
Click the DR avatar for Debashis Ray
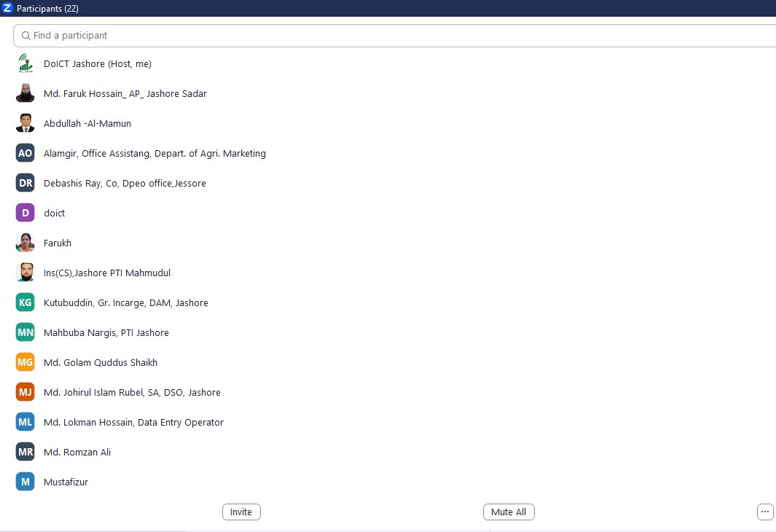pyautogui.click(x=26, y=183)
